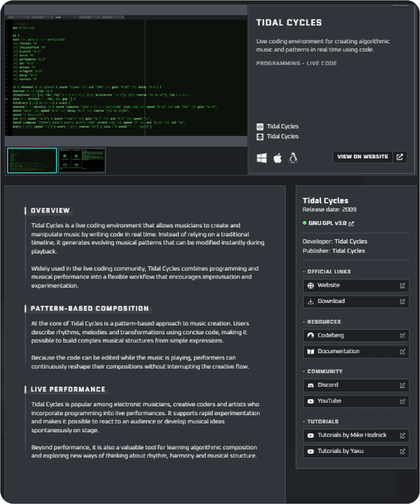Click the first Tidal Cycles label in header card

[283, 126]
